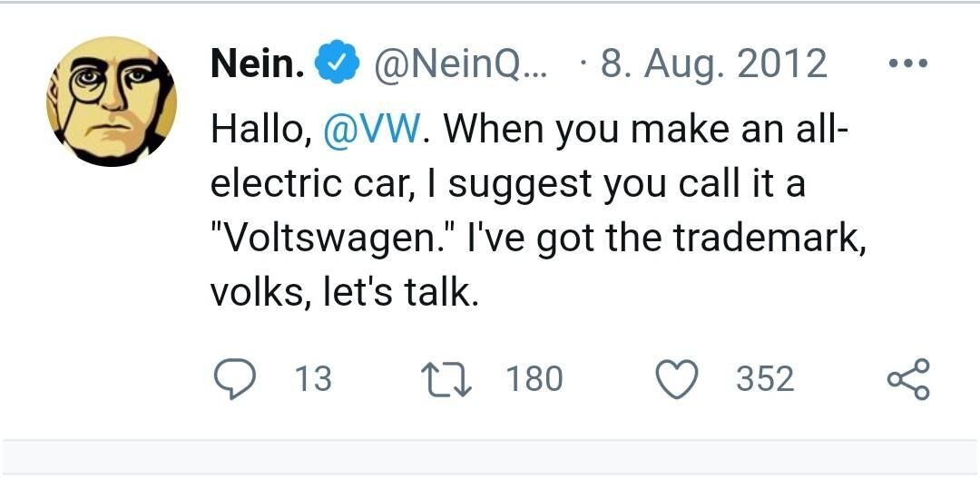Click the tweet line "volks, let's talk."
The image size is (980, 478).
(x=344, y=293)
